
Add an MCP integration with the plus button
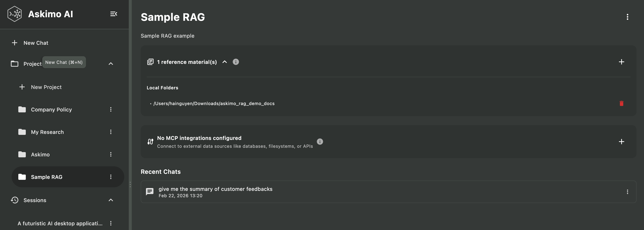click(622, 142)
